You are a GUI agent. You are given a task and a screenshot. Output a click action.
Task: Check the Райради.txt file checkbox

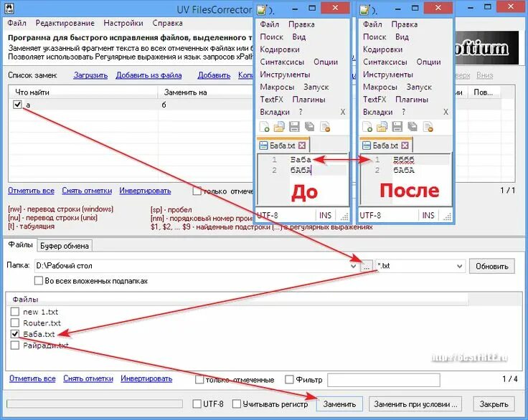[x=15, y=345]
